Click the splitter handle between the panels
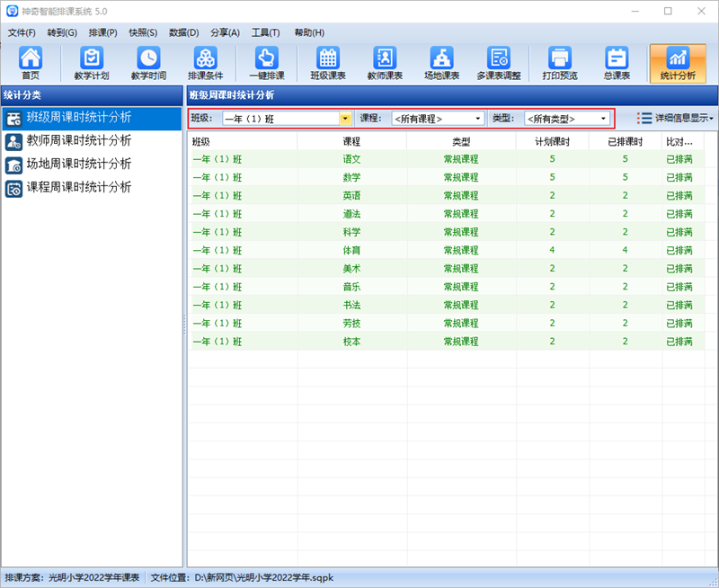Screen dimensions: 719x588 coord(185,325)
